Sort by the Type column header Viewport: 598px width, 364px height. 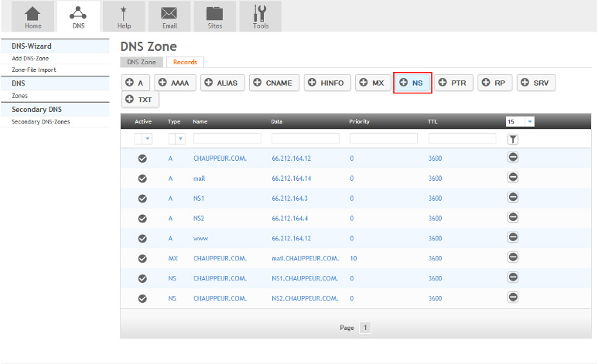[x=174, y=121]
